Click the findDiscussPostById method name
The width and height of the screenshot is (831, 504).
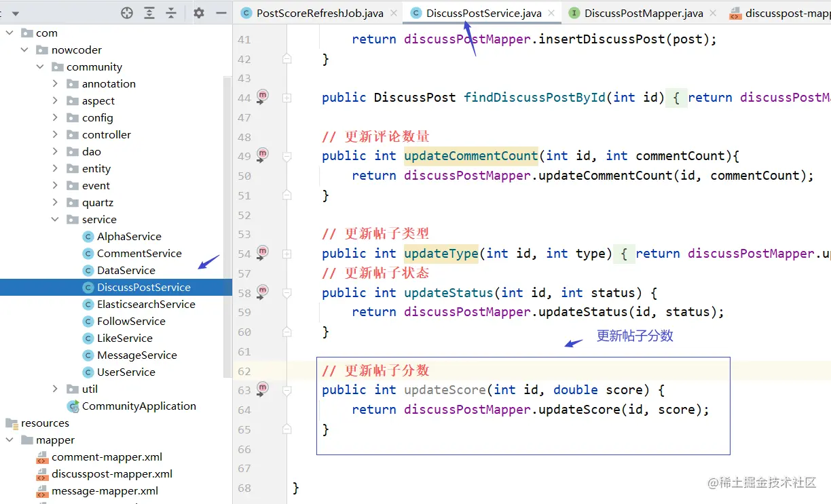pyautogui.click(x=534, y=98)
